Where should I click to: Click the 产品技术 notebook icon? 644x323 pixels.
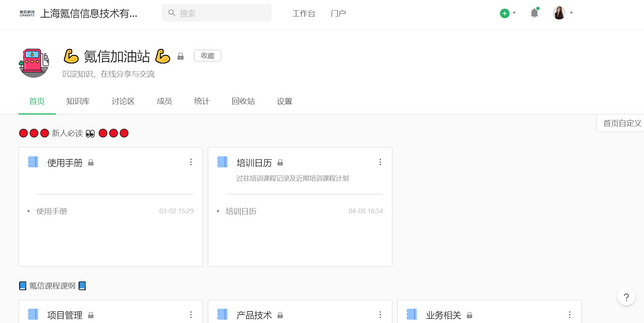(x=222, y=315)
